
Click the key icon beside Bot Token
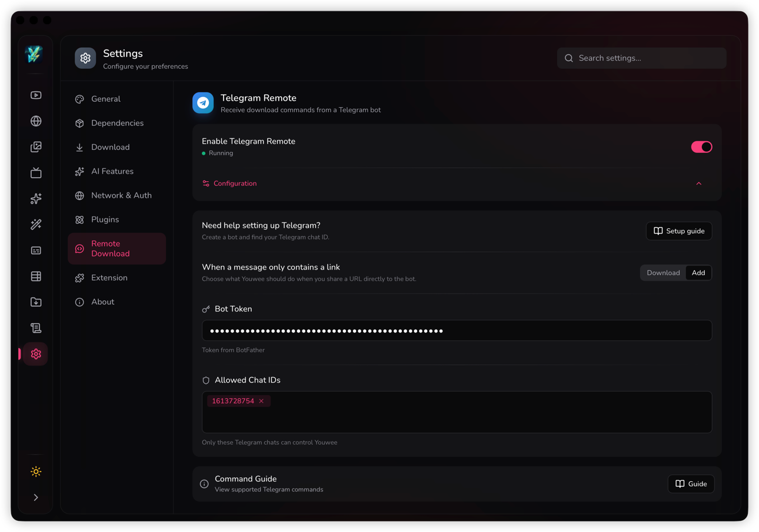(x=206, y=309)
